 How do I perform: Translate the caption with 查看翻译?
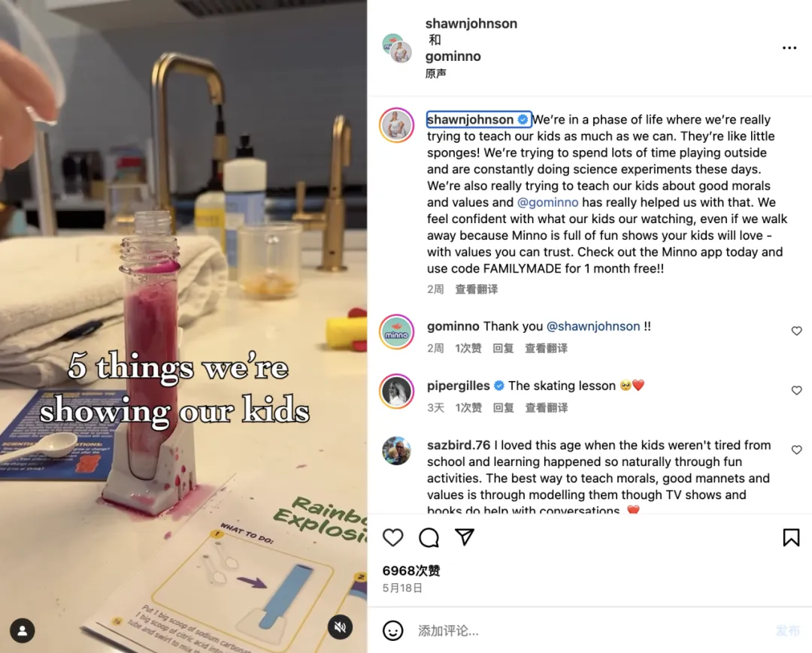click(477, 289)
